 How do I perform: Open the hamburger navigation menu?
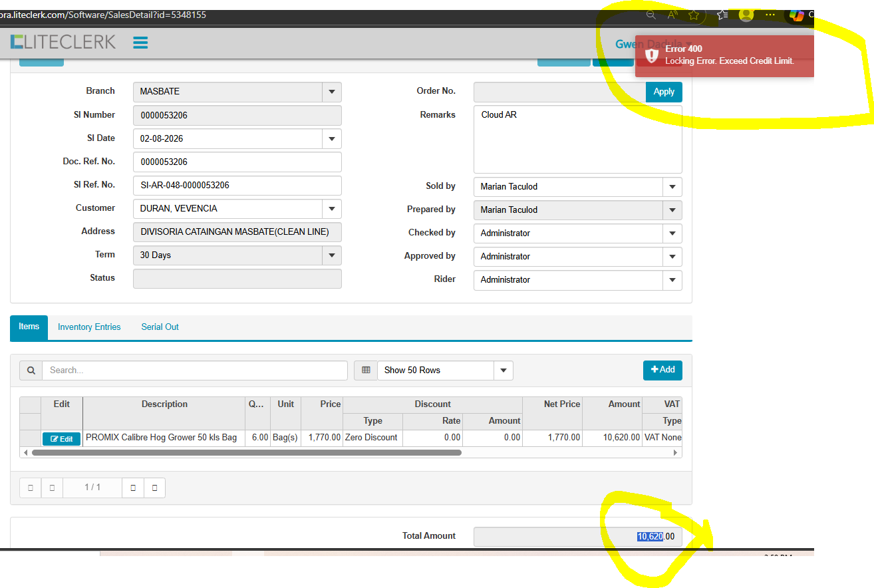(140, 43)
